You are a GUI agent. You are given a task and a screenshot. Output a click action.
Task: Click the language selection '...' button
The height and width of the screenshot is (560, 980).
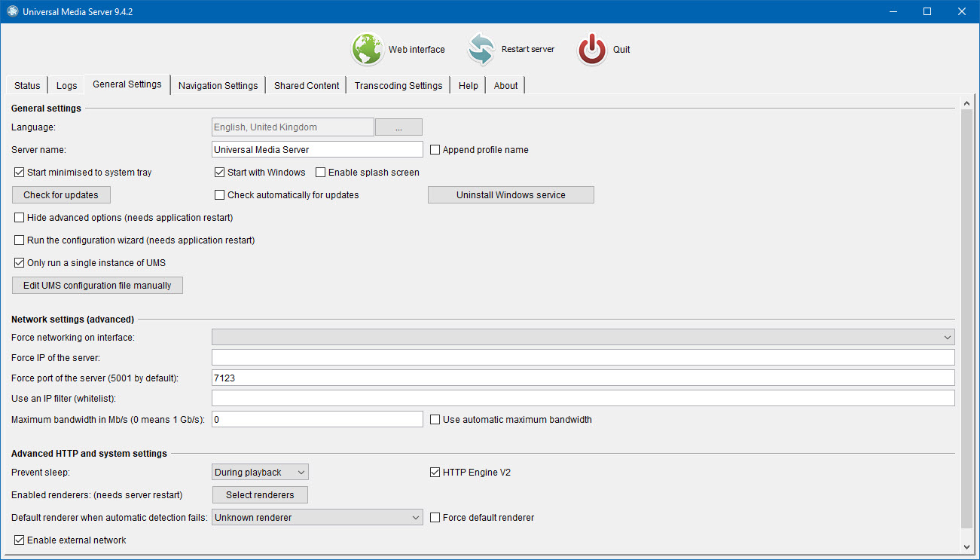click(398, 127)
